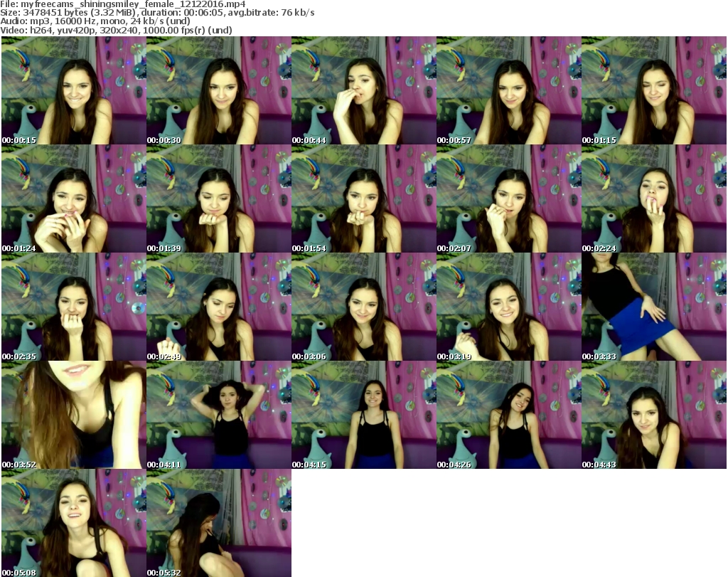Select the thumbnail timestamped 00:03:33

[654, 307]
